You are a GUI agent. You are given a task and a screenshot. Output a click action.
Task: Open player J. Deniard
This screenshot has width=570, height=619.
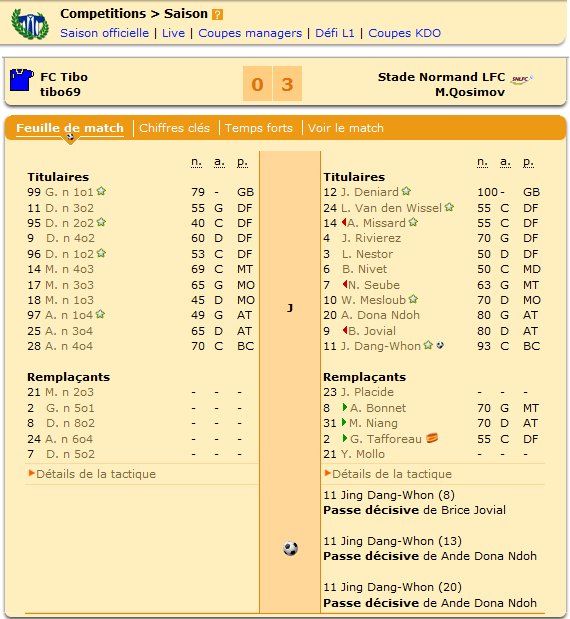coord(370,192)
